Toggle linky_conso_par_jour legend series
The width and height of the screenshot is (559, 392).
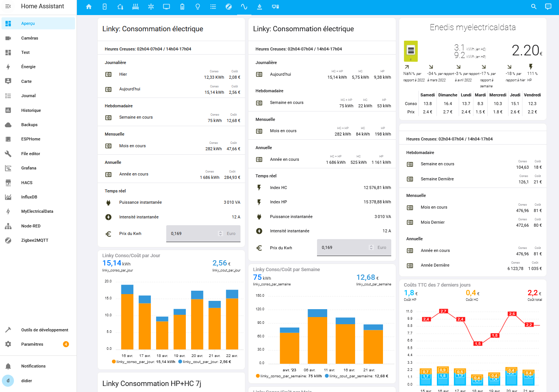[x=143, y=361]
